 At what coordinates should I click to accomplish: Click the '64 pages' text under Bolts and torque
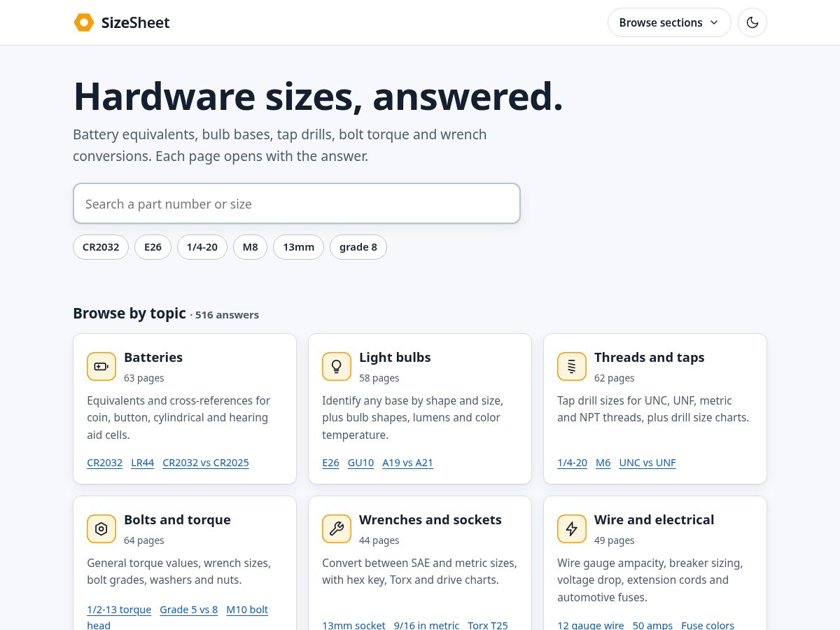click(x=144, y=540)
